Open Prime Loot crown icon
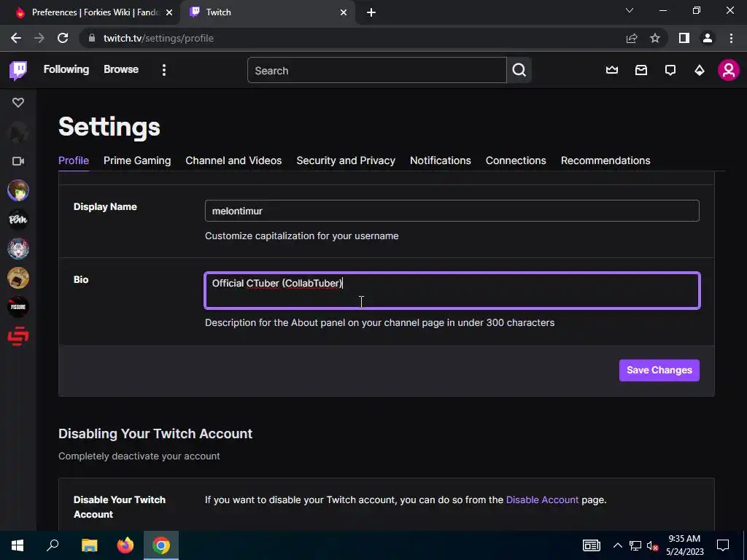This screenshot has height=560, width=747. coord(612,71)
